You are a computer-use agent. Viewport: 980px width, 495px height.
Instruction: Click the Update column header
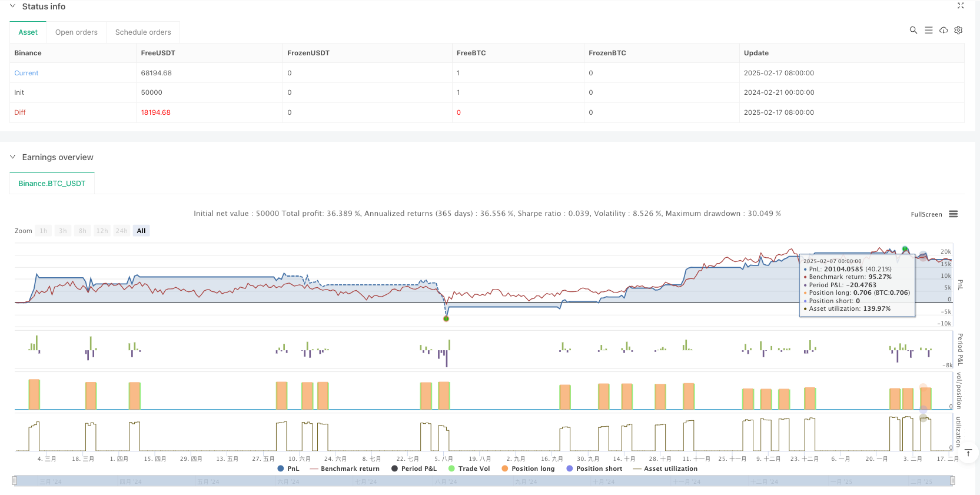[x=756, y=53]
